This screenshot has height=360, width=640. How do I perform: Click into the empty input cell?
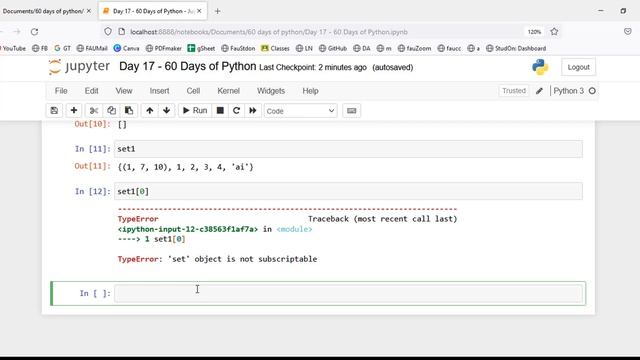click(x=349, y=293)
